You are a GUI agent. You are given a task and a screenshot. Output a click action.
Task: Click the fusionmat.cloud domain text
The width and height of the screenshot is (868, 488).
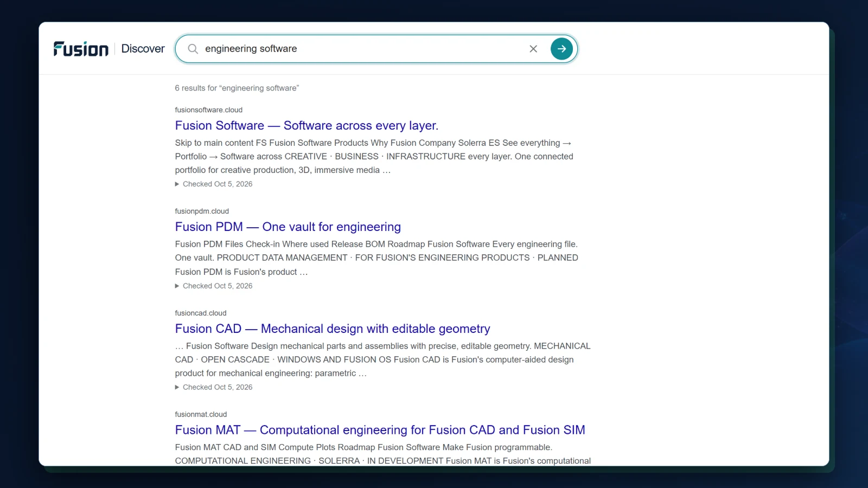pyautogui.click(x=201, y=415)
